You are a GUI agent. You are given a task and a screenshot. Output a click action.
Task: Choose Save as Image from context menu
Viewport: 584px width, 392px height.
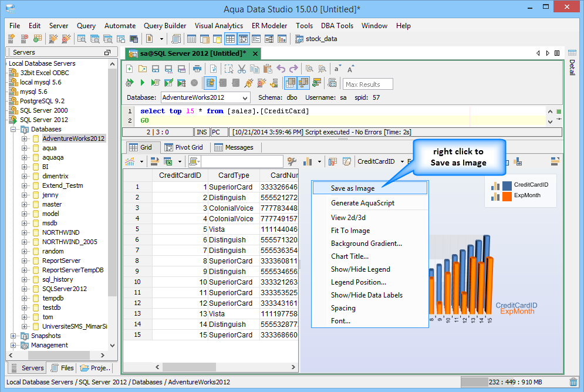[370, 188]
